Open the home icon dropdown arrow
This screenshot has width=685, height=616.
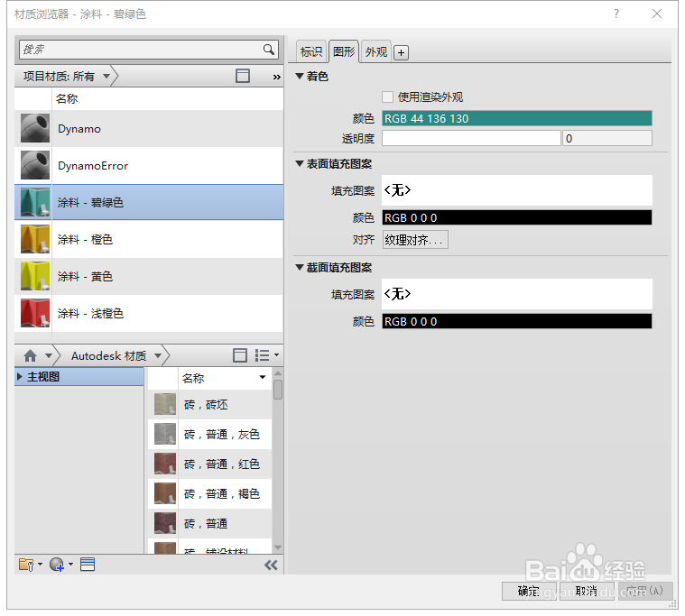click(x=49, y=356)
